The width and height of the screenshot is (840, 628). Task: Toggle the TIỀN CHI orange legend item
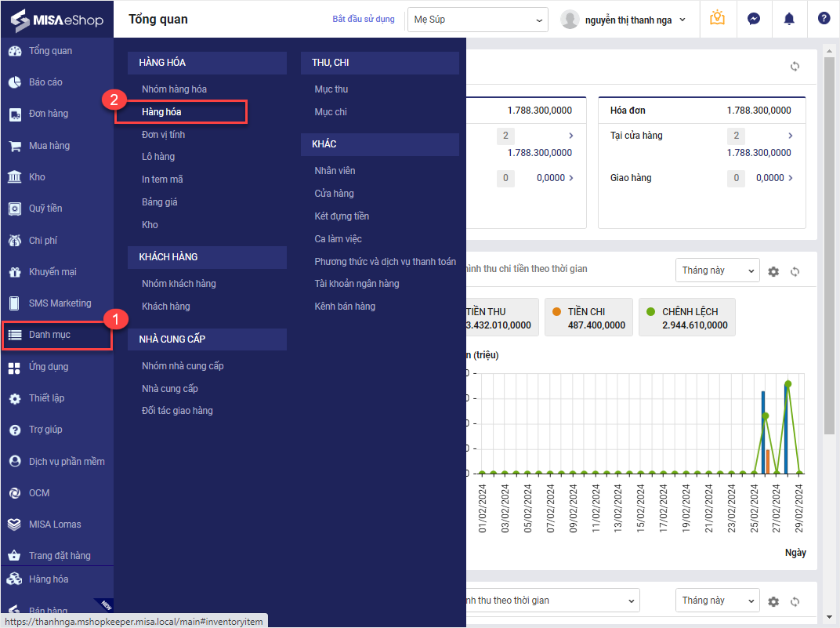point(588,318)
